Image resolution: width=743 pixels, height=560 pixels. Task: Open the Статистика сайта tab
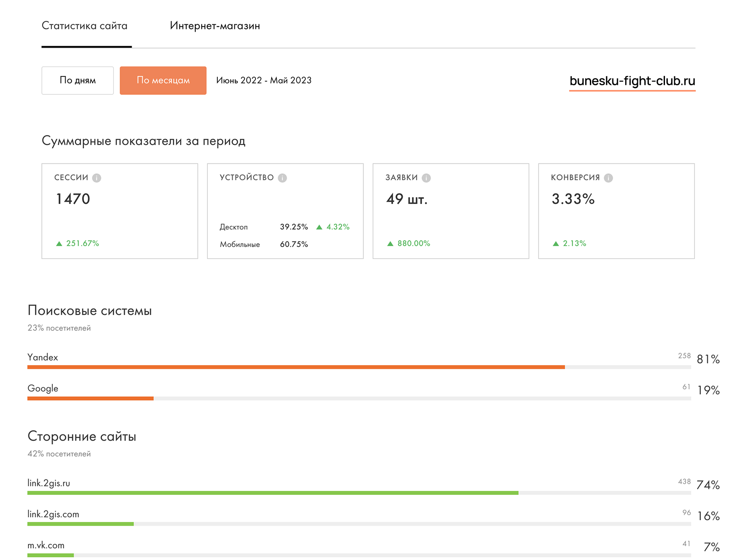tap(85, 26)
